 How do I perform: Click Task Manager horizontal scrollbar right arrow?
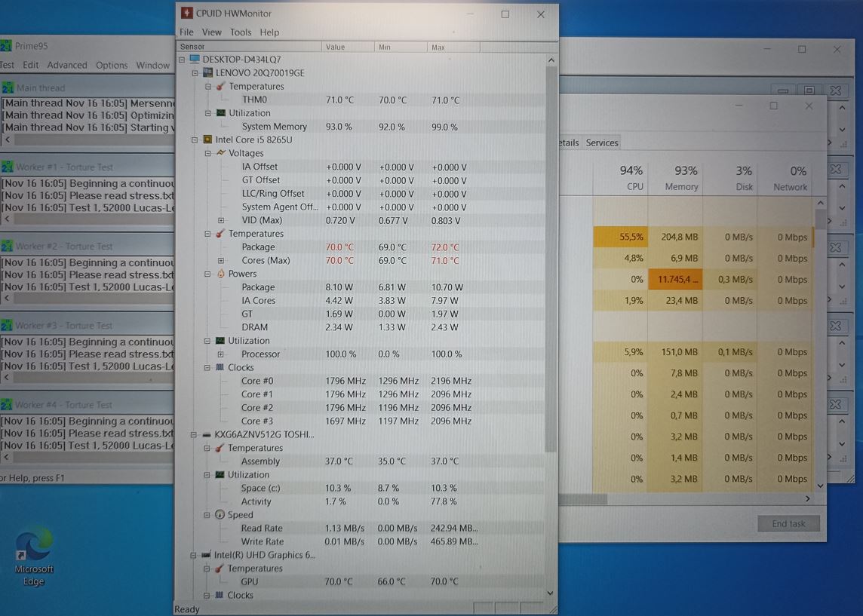(x=807, y=499)
